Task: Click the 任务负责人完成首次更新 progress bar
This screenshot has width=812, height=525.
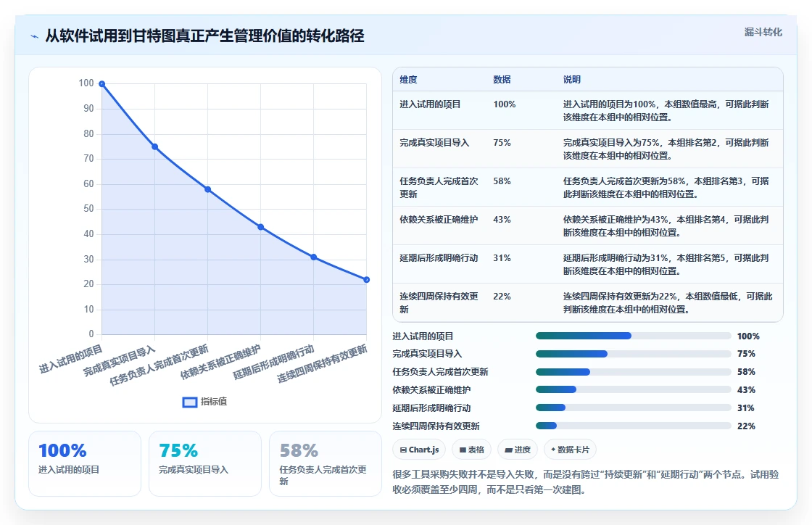Action: tap(634, 372)
